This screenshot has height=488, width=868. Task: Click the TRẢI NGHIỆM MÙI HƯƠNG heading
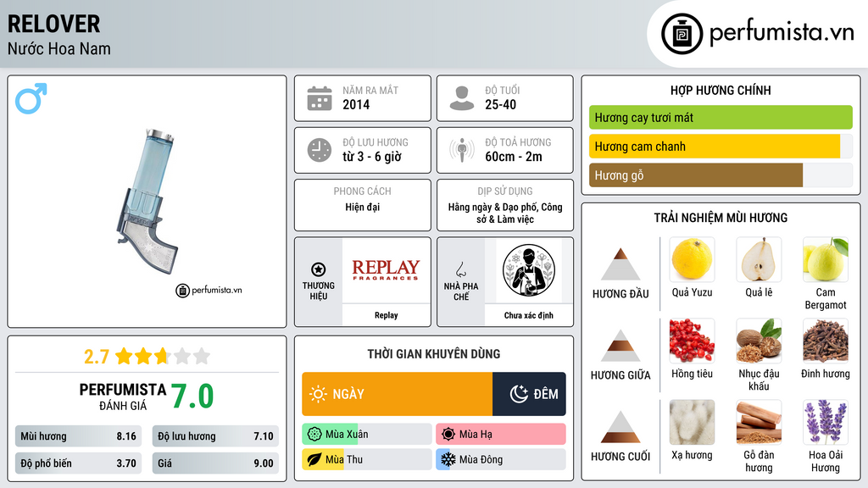(x=721, y=218)
